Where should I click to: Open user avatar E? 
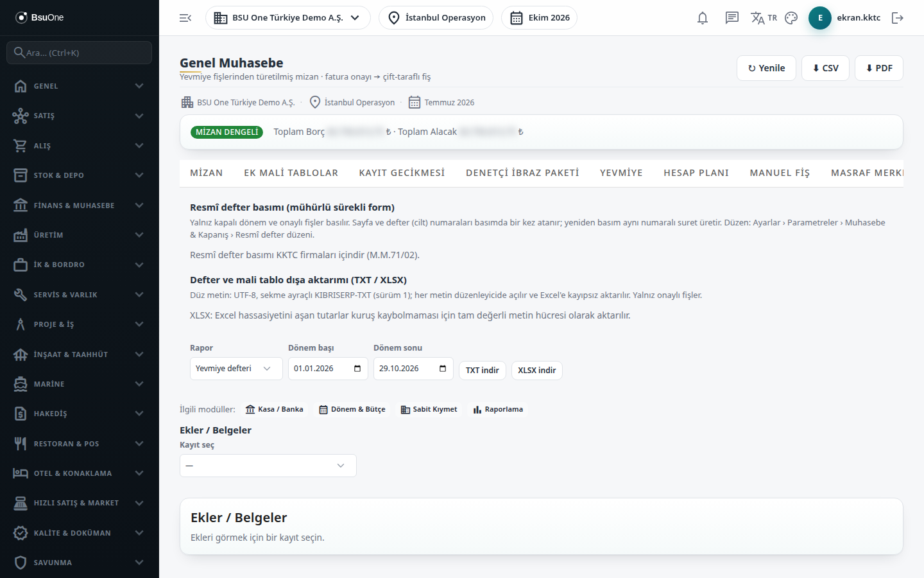pos(820,18)
